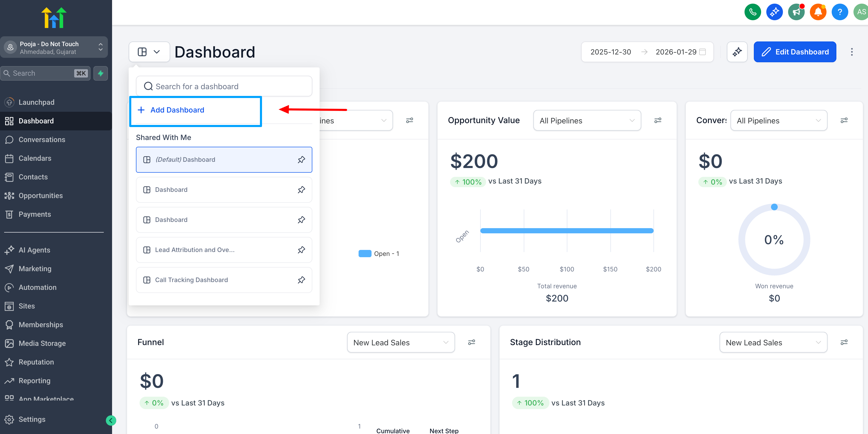Open the orange notifications bell
The image size is (868, 434).
tap(818, 12)
